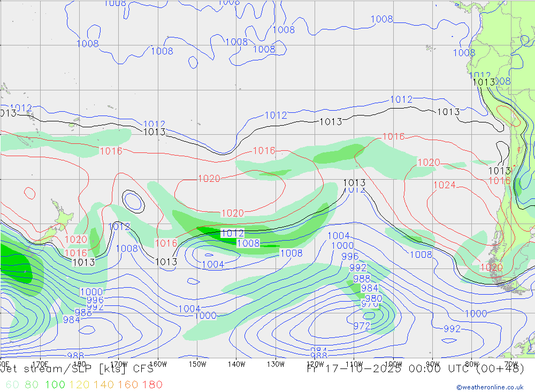
Task: Open the weatheronline.co.uk copyright link
Action: click(x=490, y=387)
